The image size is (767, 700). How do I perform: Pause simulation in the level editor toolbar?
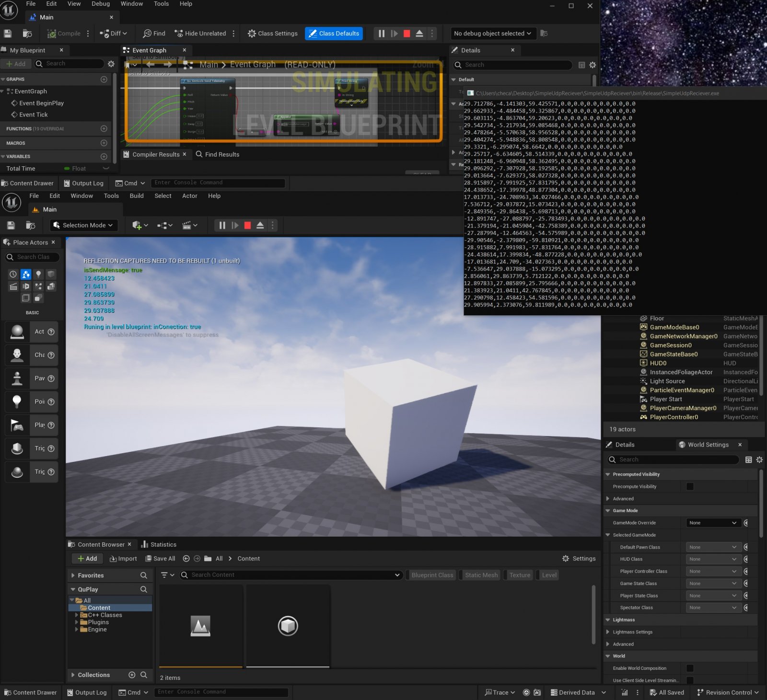click(x=222, y=226)
